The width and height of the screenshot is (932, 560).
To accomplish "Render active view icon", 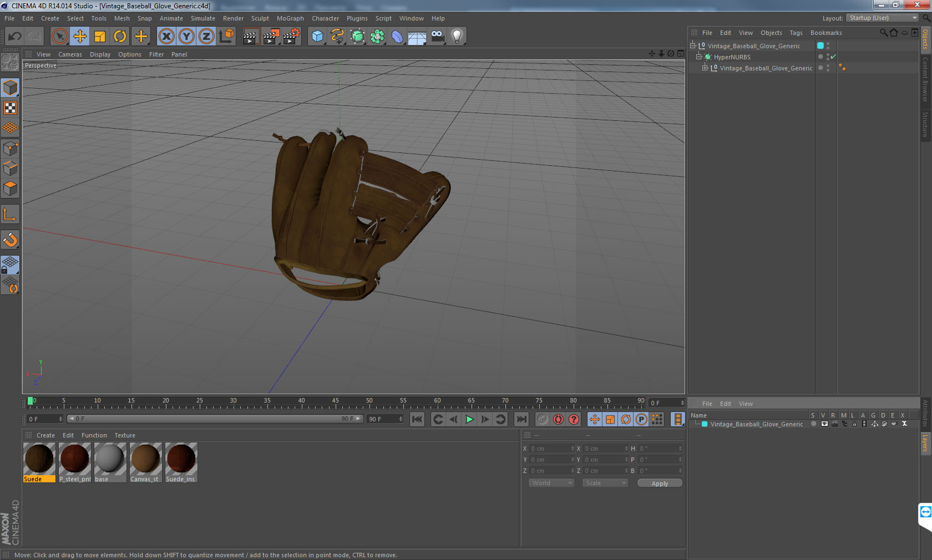I will tap(251, 37).
